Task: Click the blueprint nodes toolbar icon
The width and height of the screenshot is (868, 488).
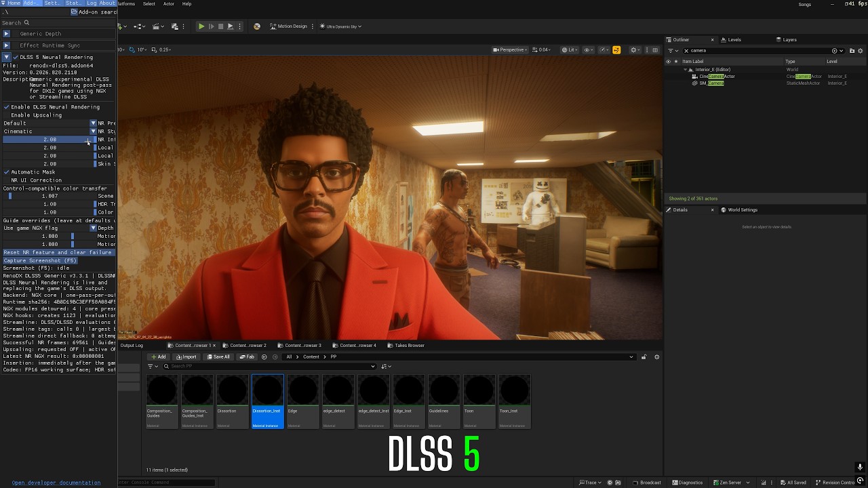Action: click(140, 26)
